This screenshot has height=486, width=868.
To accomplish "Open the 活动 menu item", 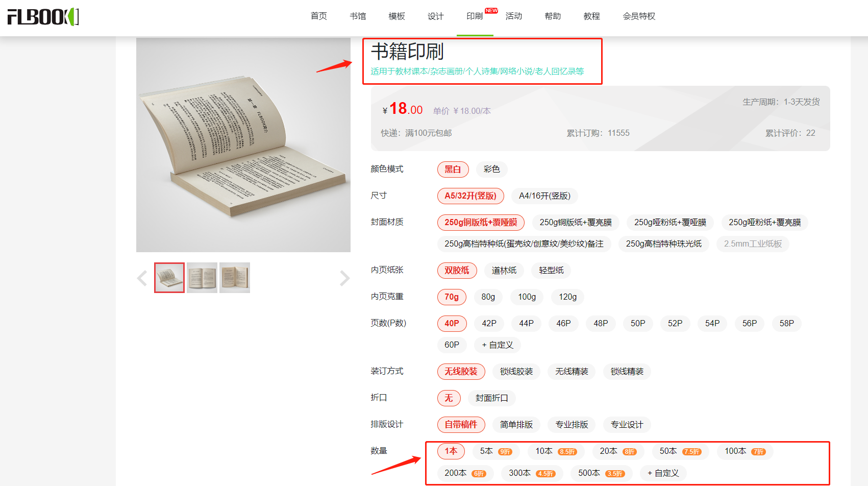I will click(x=514, y=16).
